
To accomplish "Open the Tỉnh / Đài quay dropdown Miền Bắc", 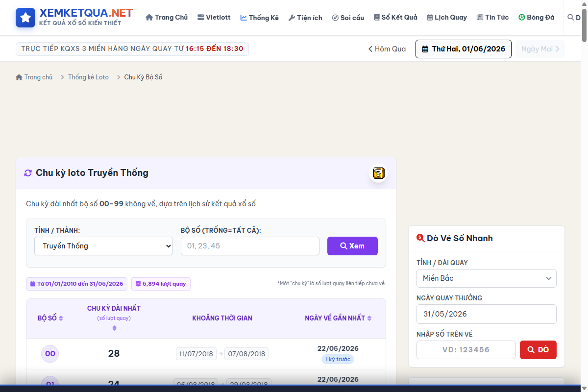I will [487, 278].
